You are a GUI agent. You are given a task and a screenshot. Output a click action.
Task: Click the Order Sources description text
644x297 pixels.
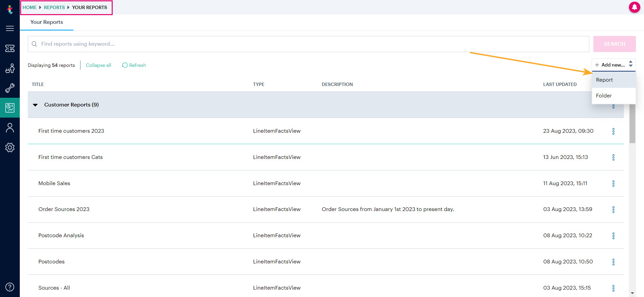388,209
